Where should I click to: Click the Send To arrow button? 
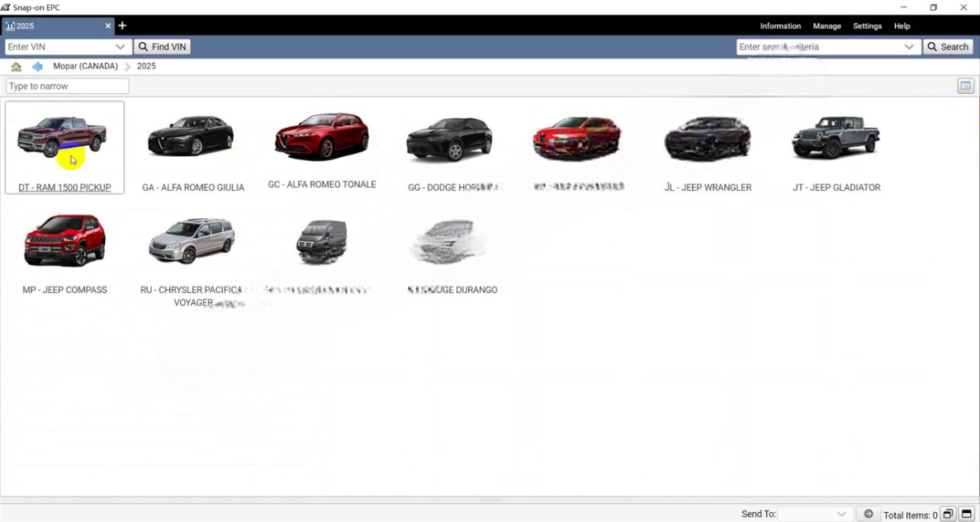pyautogui.click(x=868, y=514)
